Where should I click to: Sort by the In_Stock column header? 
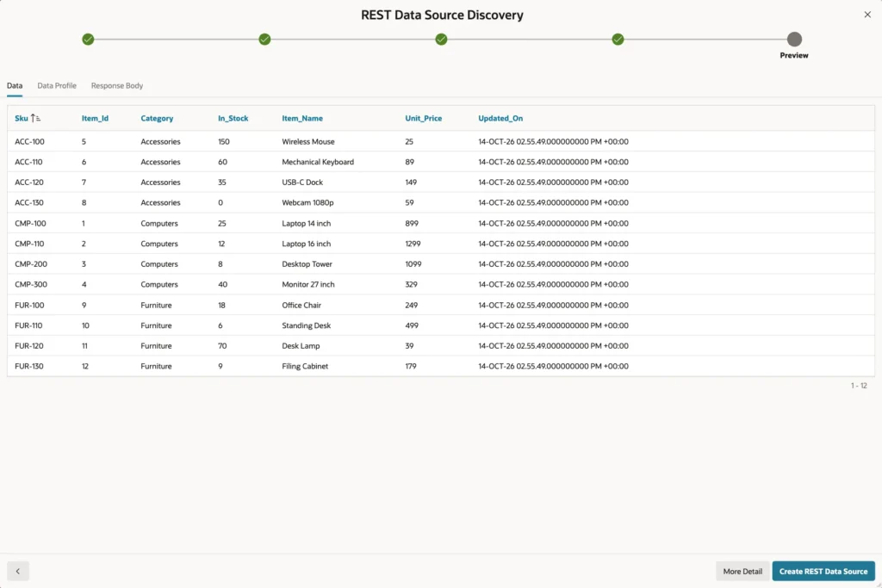pos(233,118)
